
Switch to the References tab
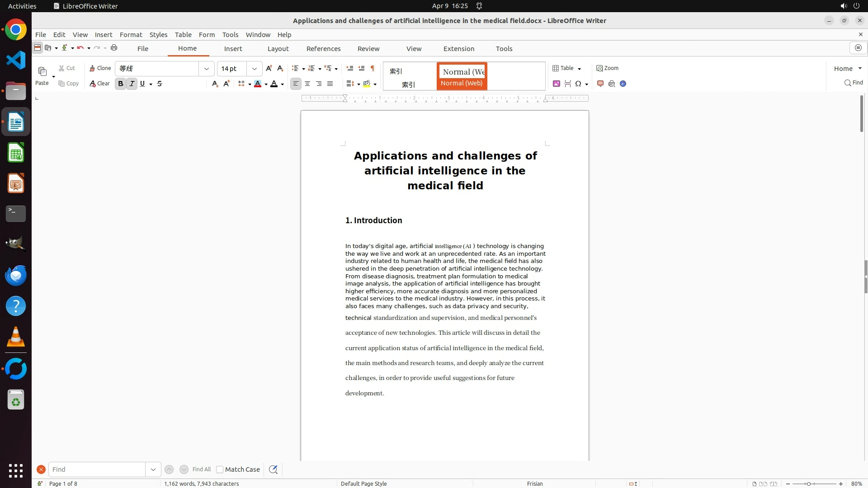click(x=323, y=49)
